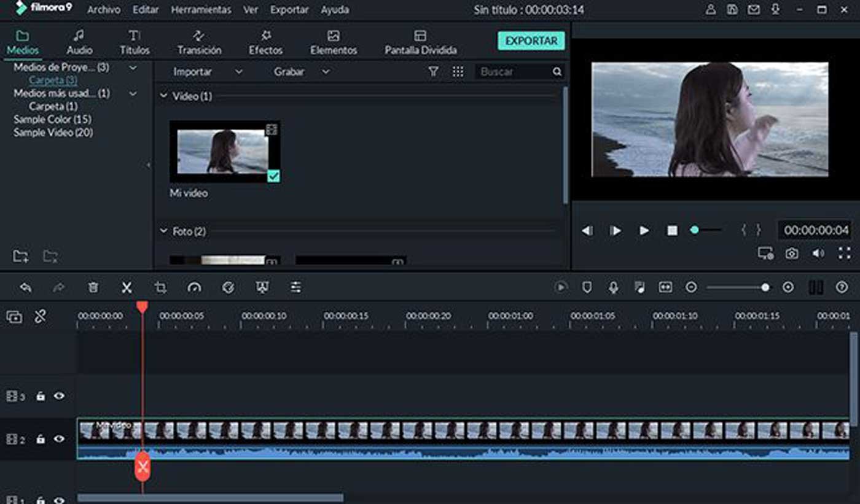The width and height of the screenshot is (860, 504).
Task: Open the Exportar menu
Action: [289, 10]
